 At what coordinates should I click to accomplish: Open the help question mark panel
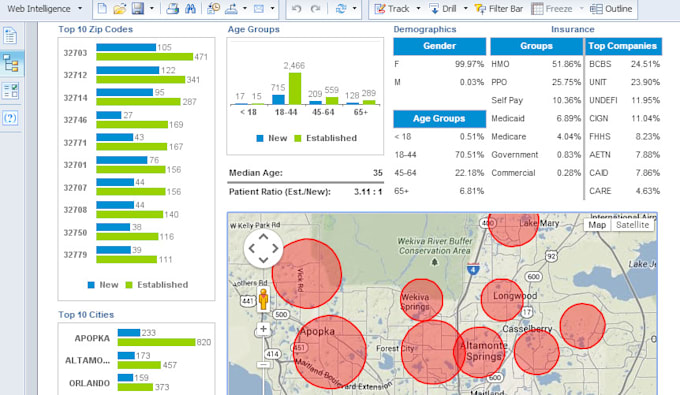tap(10, 118)
